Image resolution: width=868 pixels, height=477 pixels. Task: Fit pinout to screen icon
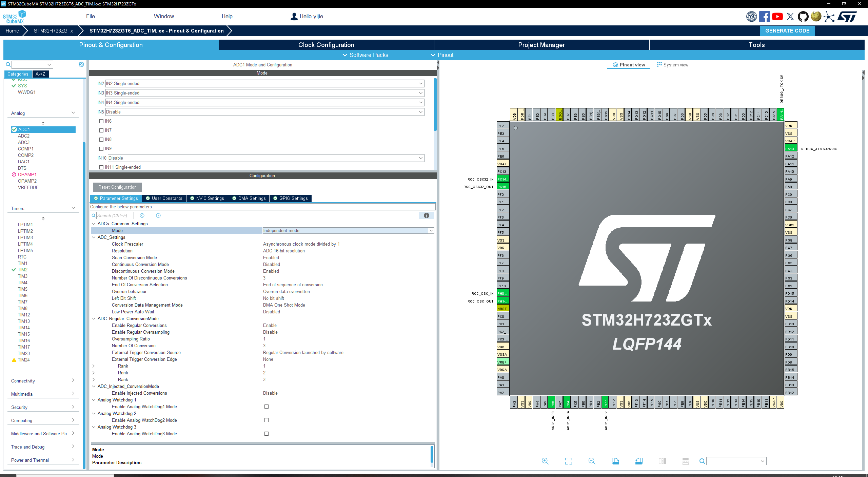pyautogui.click(x=569, y=461)
